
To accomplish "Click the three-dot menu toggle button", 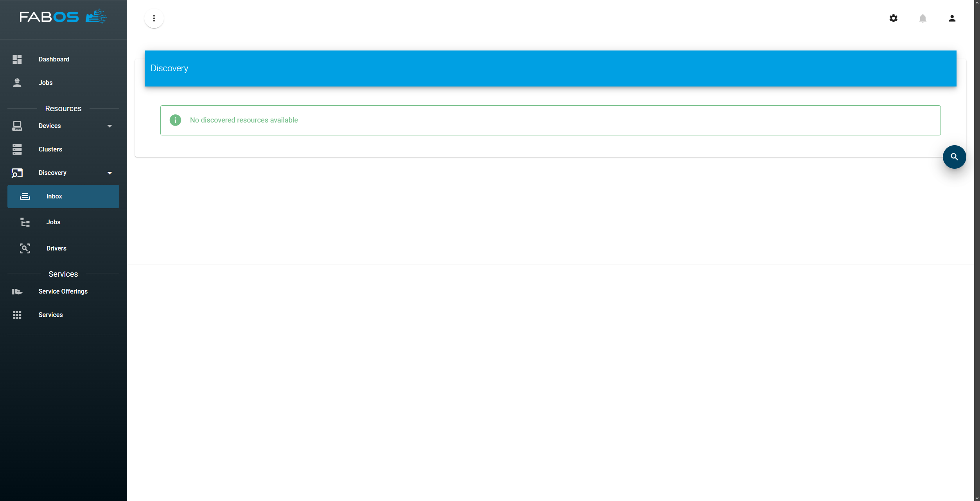I will click(x=154, y=18).
